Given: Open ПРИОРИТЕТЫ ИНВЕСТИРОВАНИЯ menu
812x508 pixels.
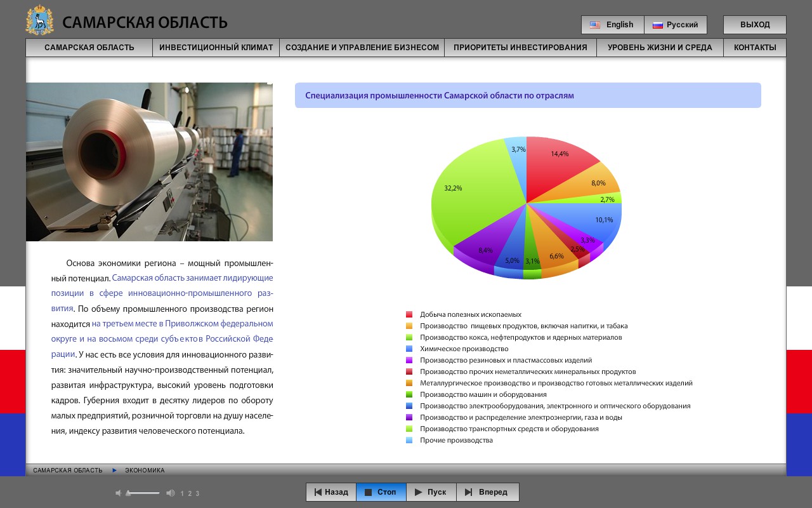Looking at the screenshot, I should point(521,48).
